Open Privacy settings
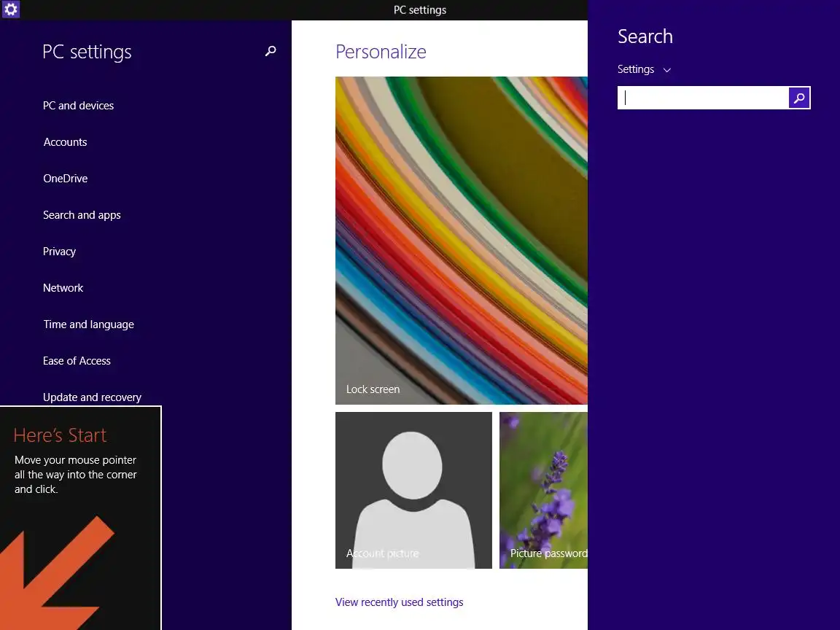840x630 pixels. pyautogui.click(x=60, y=252)
